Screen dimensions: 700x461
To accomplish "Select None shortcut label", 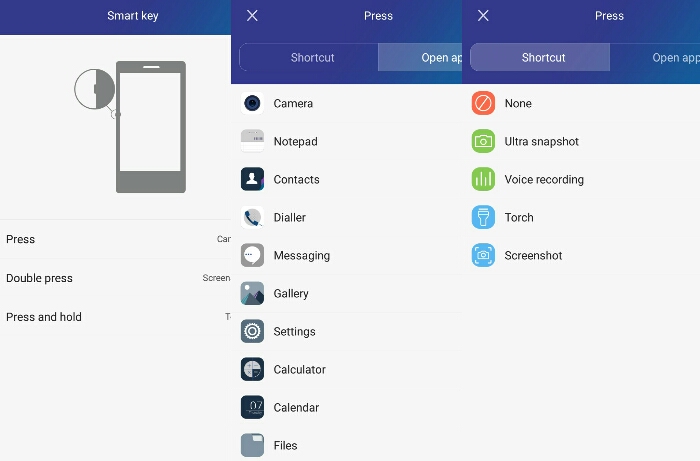I will (518, 104).
